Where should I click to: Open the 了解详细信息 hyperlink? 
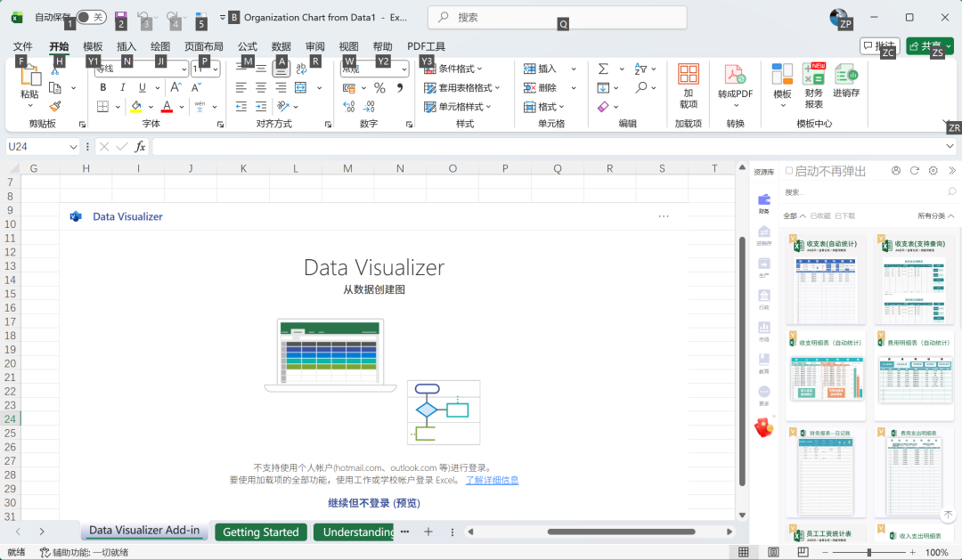492,480
